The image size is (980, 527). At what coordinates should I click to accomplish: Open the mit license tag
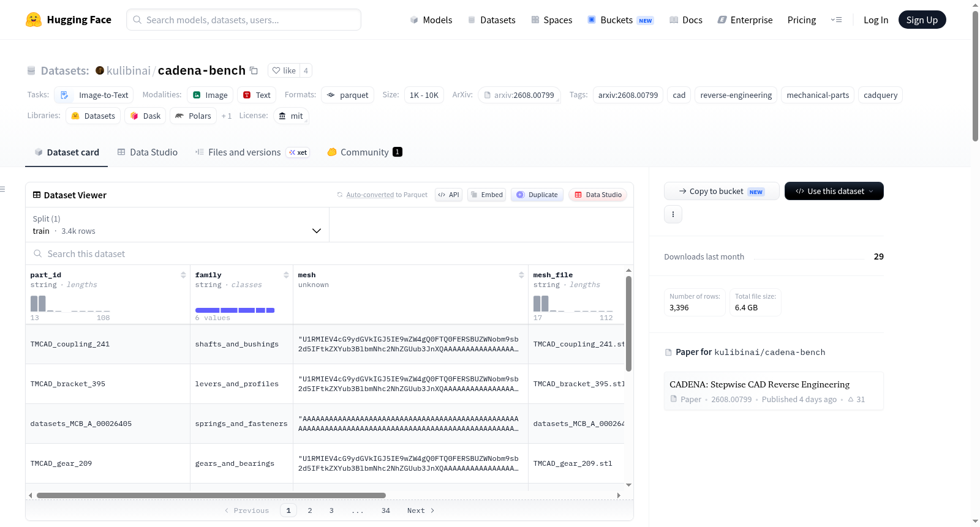click(291, 116)
